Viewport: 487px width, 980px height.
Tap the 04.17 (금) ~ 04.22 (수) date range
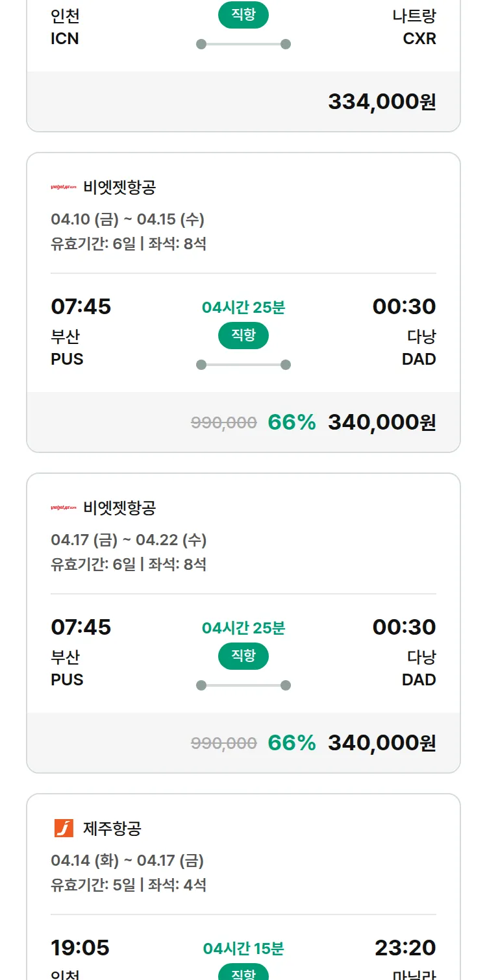pyautogui.click(x=129, y=540)
